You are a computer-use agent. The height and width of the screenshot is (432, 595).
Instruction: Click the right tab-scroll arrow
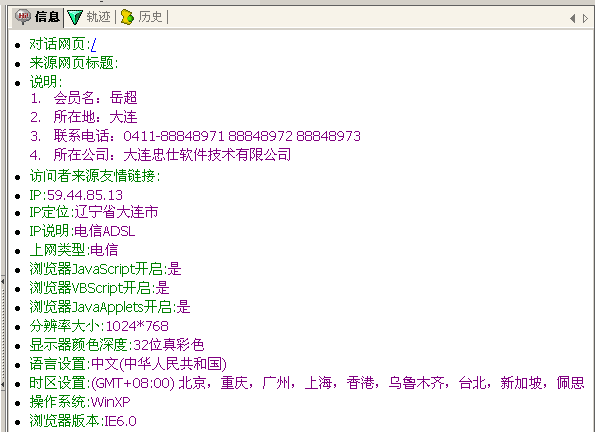click(x=586, y=18)
